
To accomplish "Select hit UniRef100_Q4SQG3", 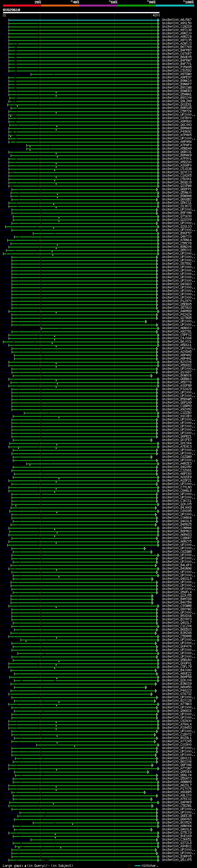I will point(177,284).
